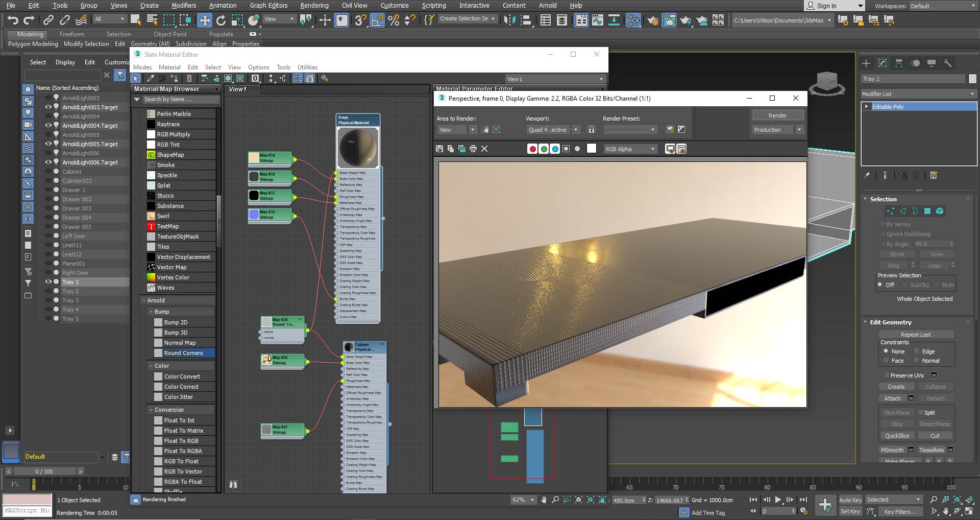This screenshot has width=980, height=520.
Task: Select the Eyedropper tool in the Material Editor
Action: 151,78
